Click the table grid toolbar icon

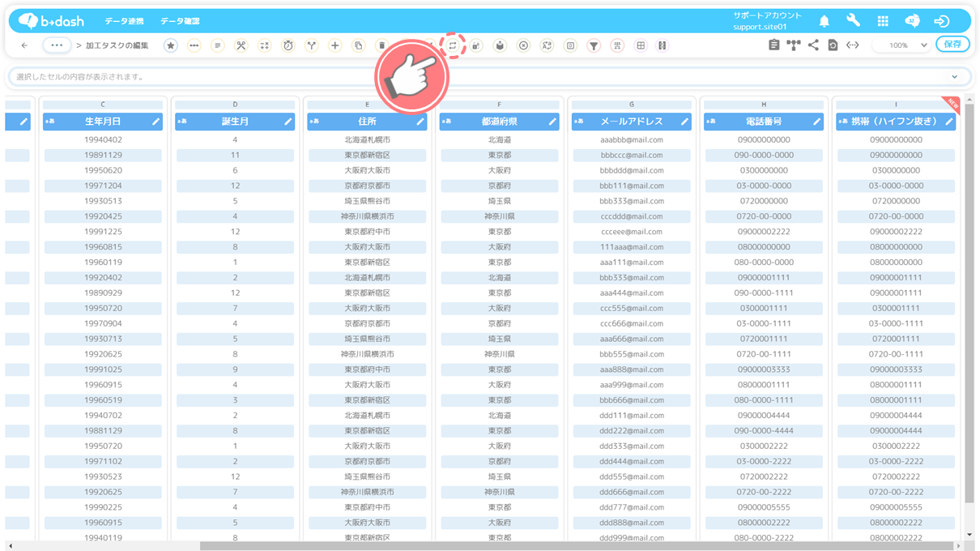tap(641, 45)
